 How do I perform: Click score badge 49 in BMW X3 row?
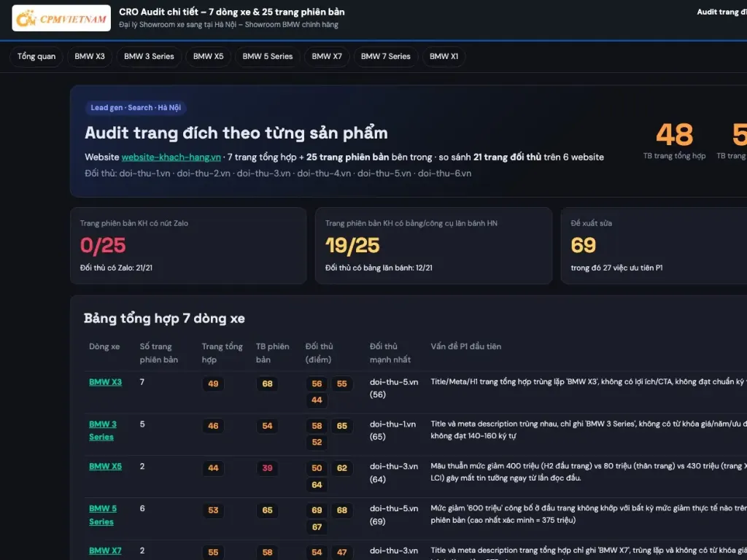click(x=213, y=384)
